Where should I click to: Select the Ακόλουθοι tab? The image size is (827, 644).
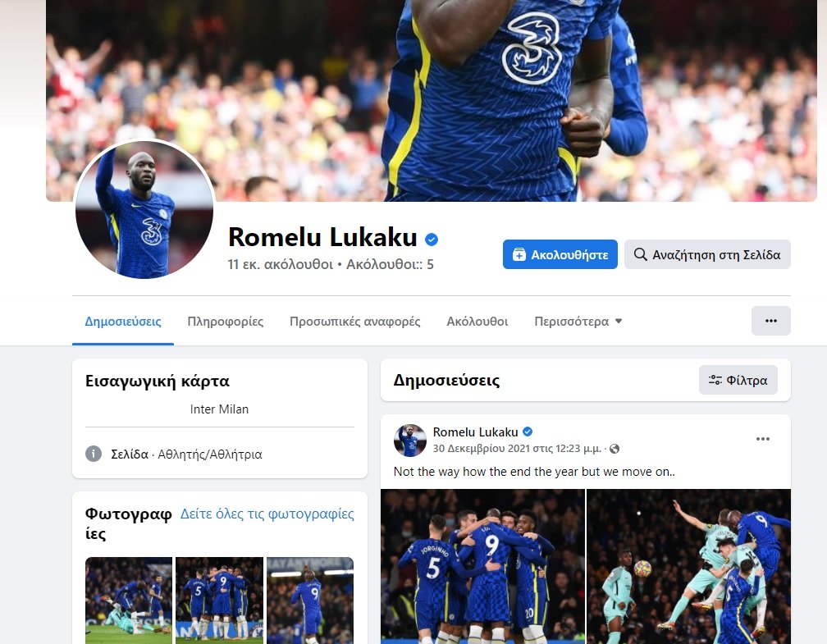(x=477, y=322)
